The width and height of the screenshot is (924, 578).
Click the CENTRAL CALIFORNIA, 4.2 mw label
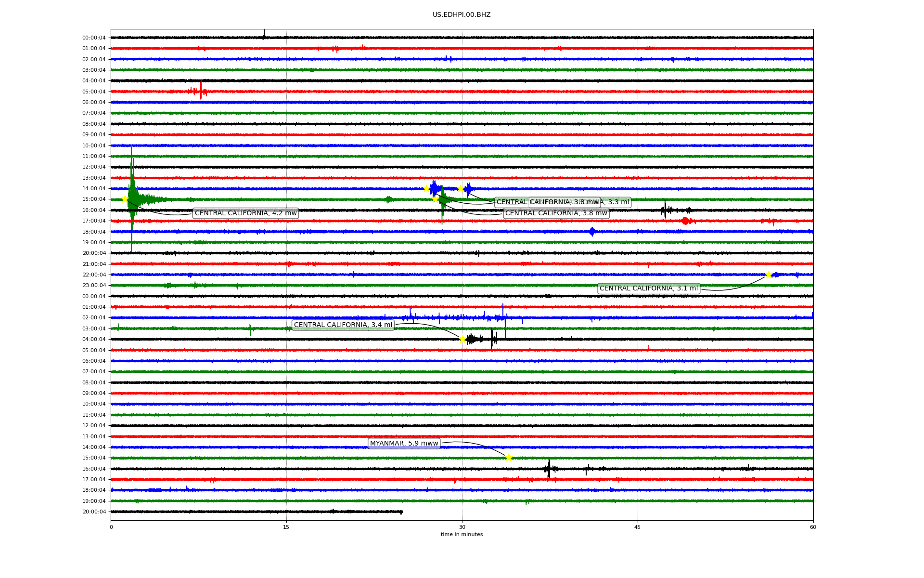pyautogui.click(x=245, y=213)
